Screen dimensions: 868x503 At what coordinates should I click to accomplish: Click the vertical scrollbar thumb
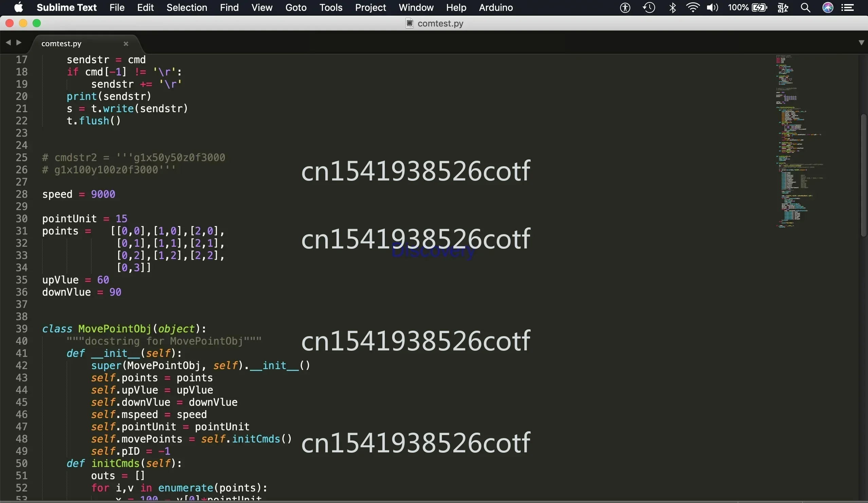(x=863, y=176)
